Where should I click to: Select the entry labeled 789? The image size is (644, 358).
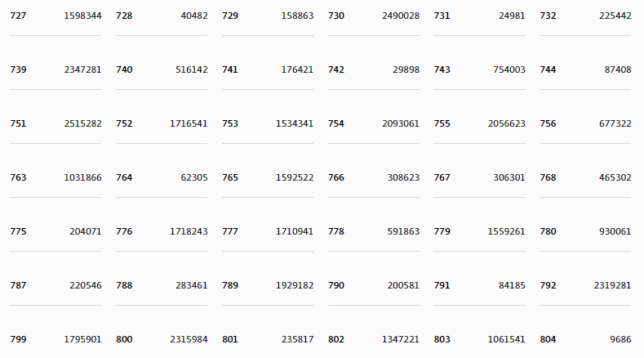click(268, 285)
